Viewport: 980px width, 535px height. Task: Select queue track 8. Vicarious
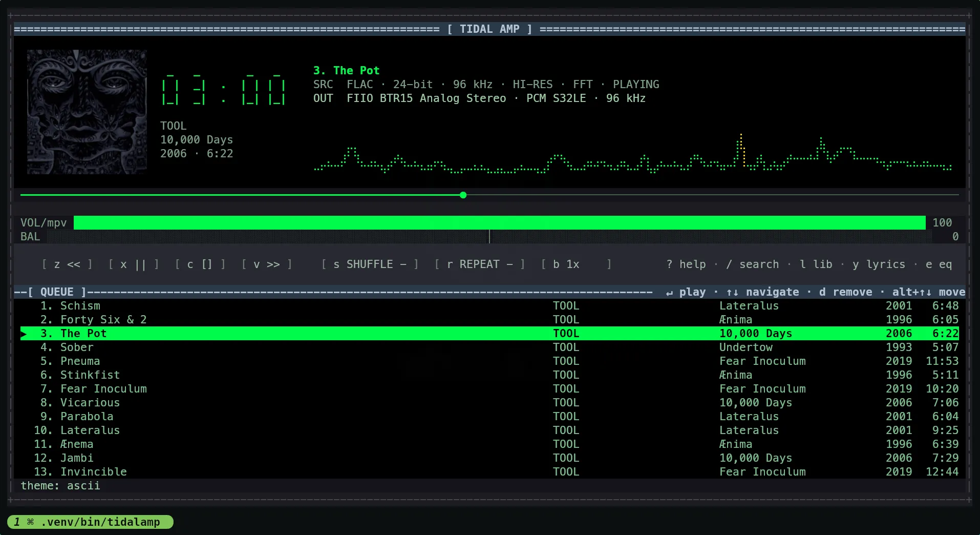489,403
